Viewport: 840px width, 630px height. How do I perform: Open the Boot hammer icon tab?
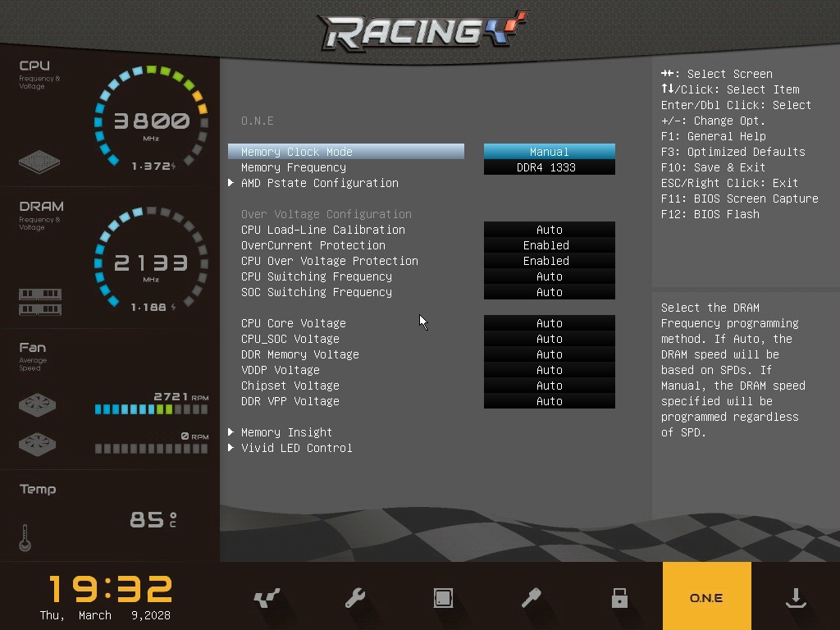532,598
